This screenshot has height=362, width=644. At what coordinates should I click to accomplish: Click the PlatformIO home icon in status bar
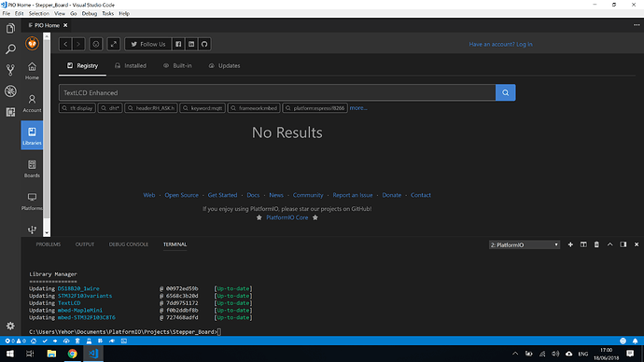pyautogui.click(x=34, y=341)
